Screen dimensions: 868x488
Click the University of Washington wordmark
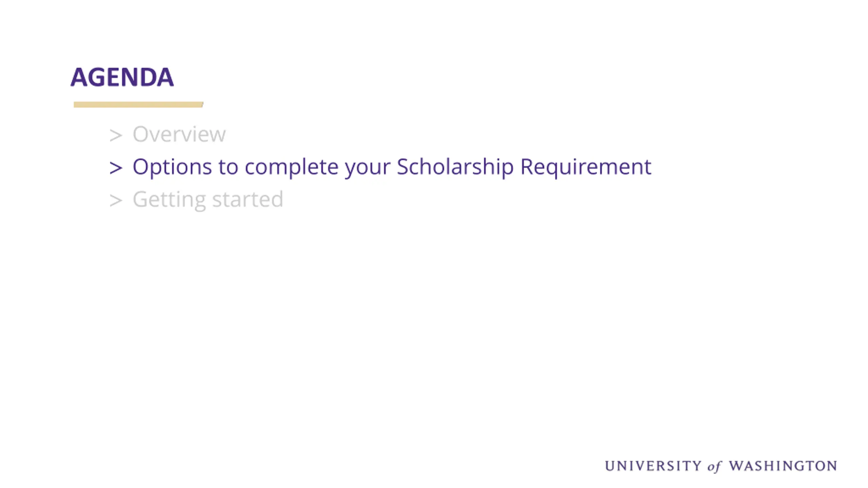[x=721, y=466]
